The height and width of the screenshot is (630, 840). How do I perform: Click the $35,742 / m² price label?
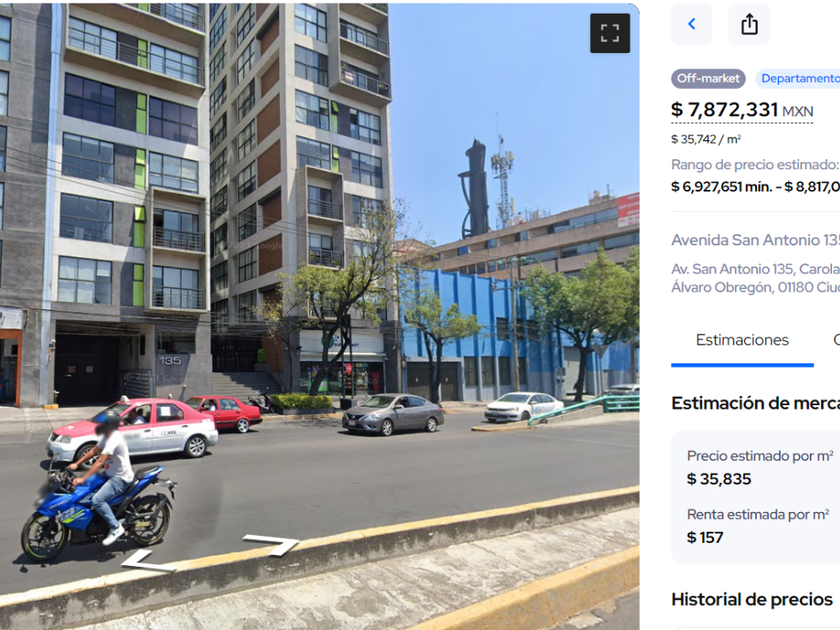[x=706, y=139]
